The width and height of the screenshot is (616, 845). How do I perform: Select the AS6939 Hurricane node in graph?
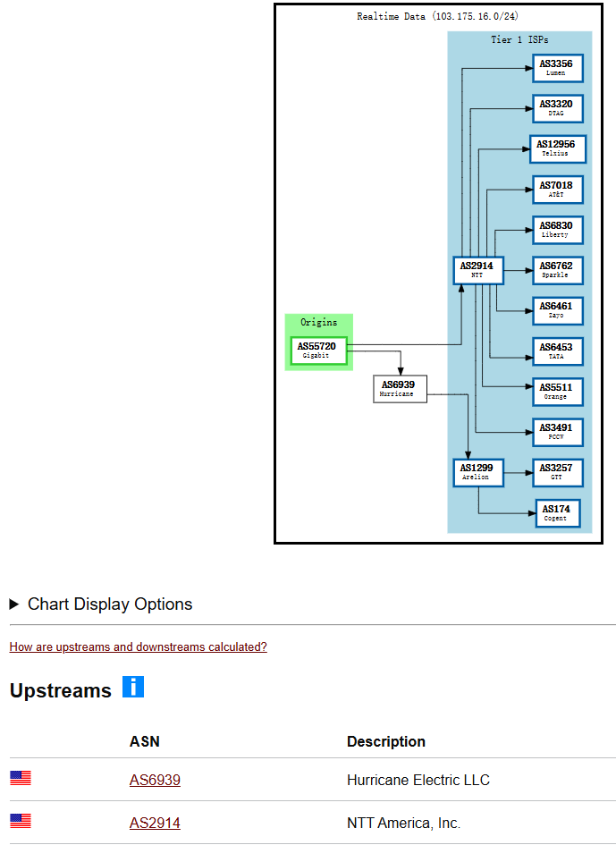[400, 389]
